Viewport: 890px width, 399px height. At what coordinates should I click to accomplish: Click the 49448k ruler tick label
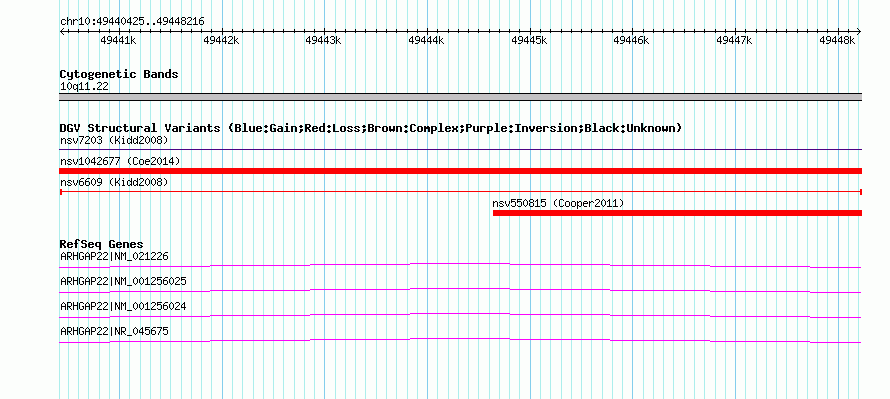coord(837,40)
